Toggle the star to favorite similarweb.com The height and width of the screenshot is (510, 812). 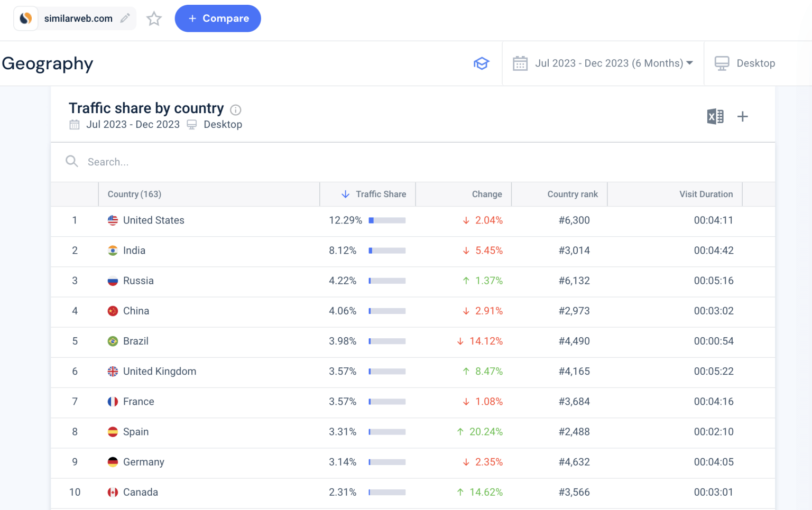coord(154,18)
